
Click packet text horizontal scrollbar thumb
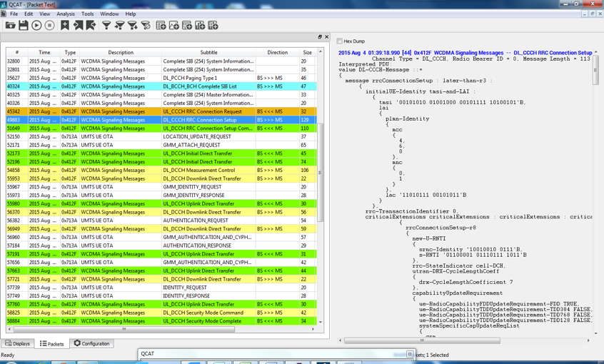422,340
